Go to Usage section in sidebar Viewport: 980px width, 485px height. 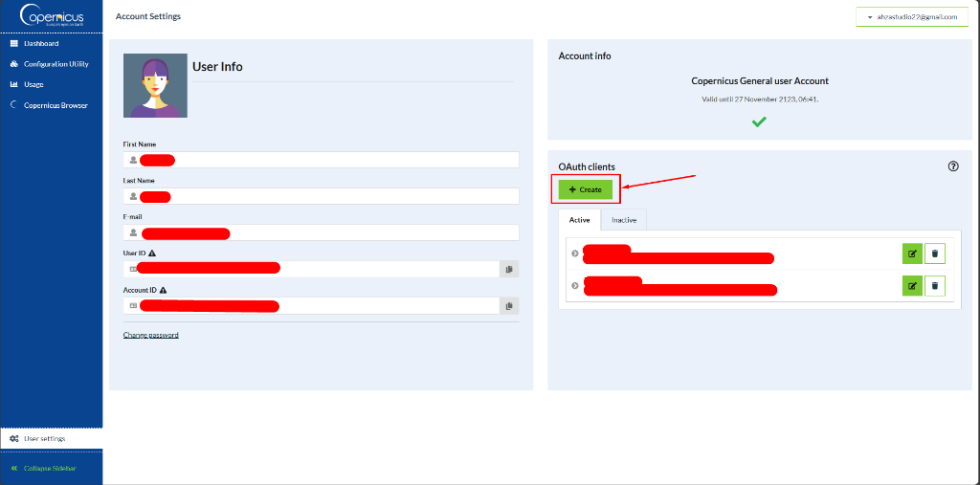(x=52, y=84)
